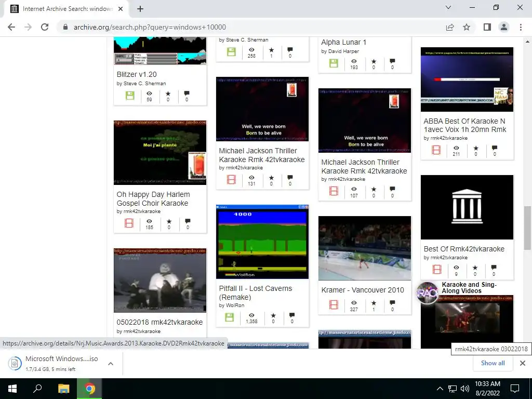Click the Kramer speed skating thumbnail
Image resolution: width=532 pixels, height=399 pixels.
coord(365,248)
